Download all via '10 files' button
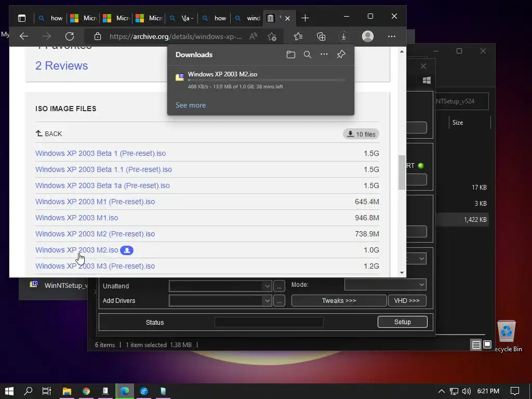532x399 pixels. 361,134
